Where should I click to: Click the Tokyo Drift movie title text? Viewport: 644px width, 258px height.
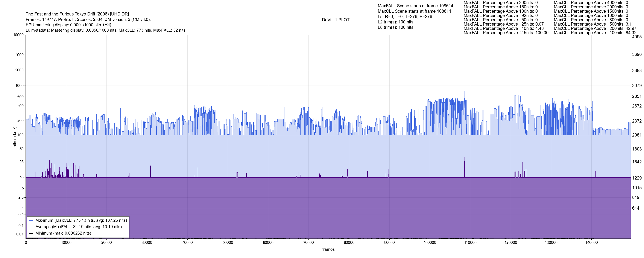point(77,14)
